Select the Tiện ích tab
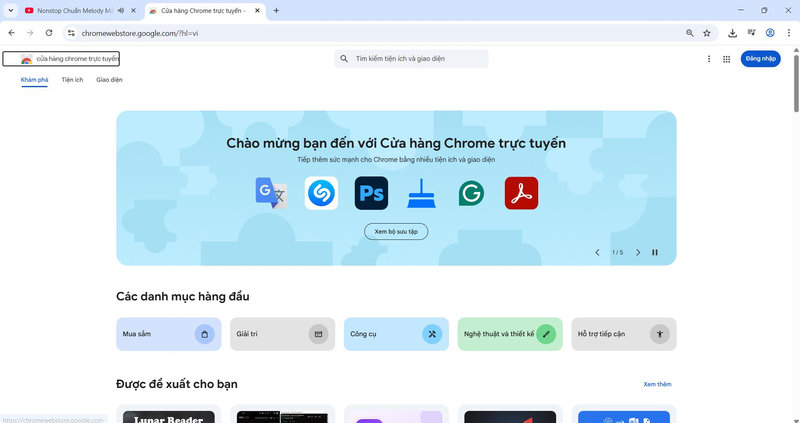The width and height of the screenshot is (800, 423). coord(72,80)
